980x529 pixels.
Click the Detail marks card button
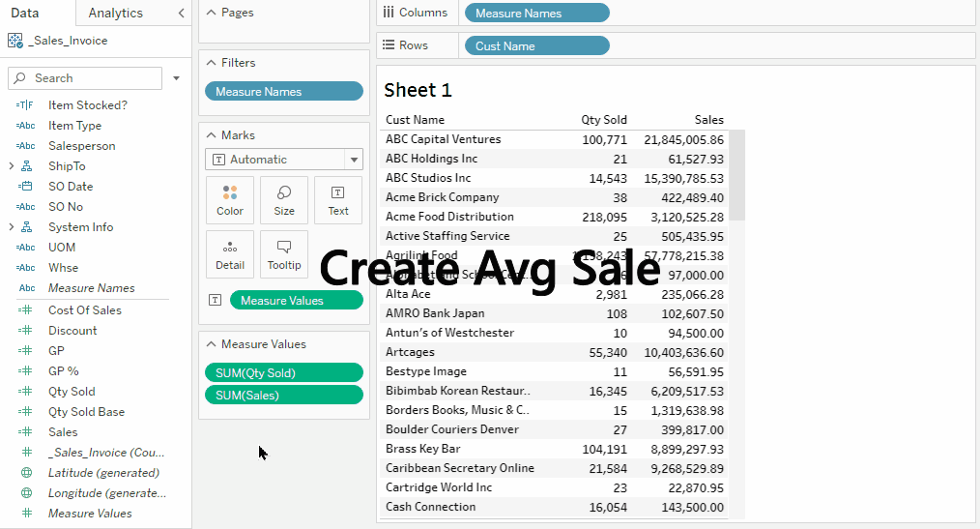pos(230,254)
